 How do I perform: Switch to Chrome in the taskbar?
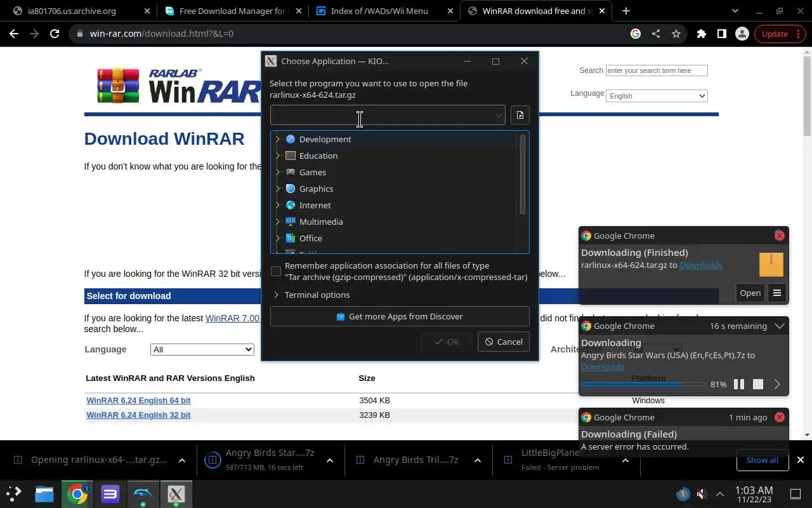[77, 493]
